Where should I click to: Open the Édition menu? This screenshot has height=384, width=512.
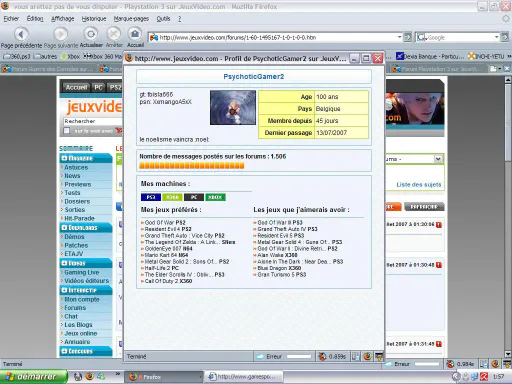click(x=35, y=19)
